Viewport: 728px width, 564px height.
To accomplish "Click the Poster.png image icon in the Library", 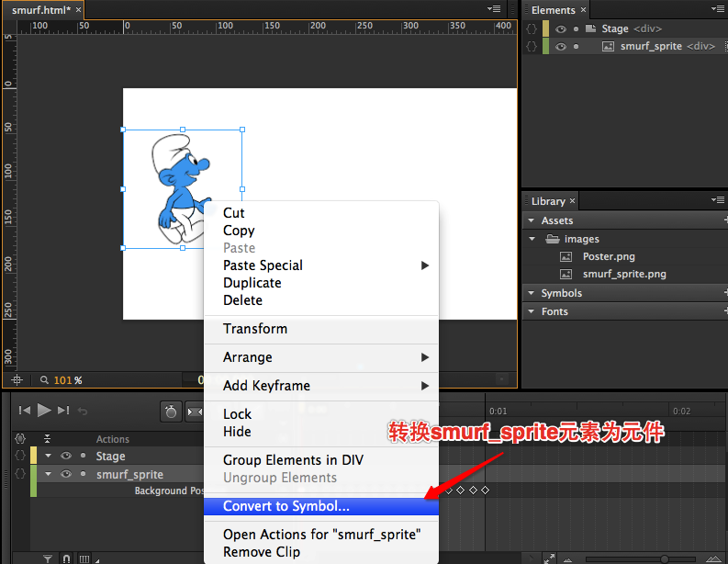I will (x=566, y=256).
